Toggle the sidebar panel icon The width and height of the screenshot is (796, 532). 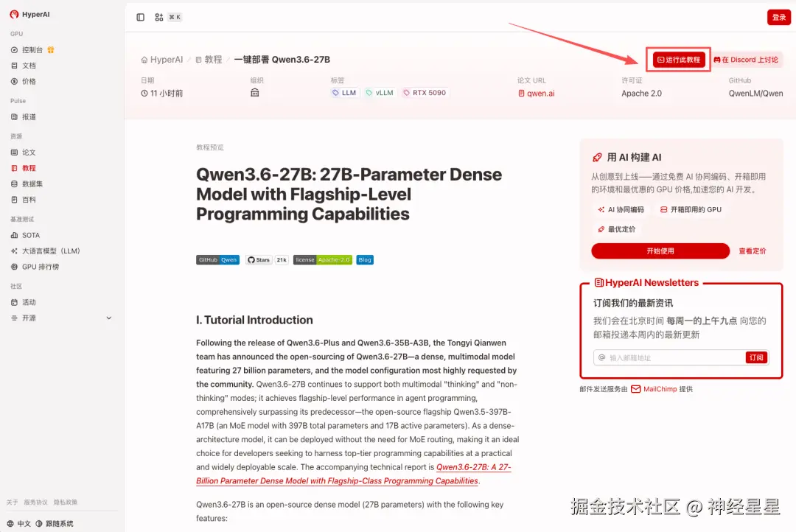[141, 17]
